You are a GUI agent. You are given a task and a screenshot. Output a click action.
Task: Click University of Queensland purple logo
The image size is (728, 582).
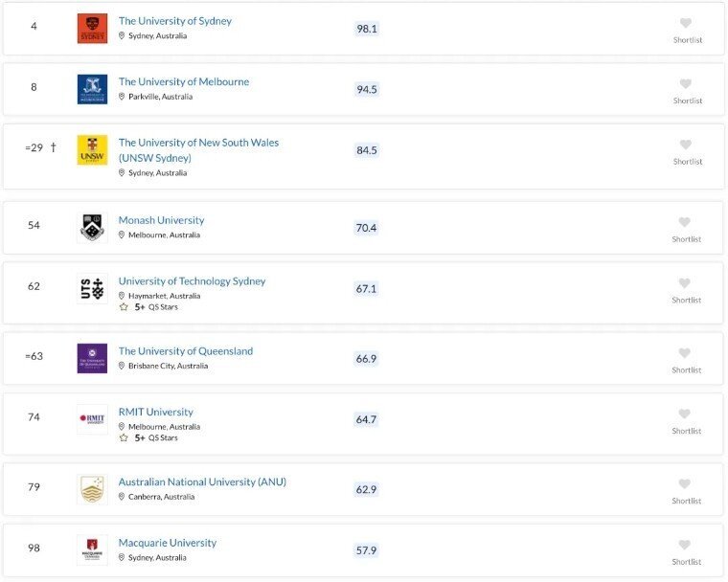pyautogui.click(x=92, y=358)
